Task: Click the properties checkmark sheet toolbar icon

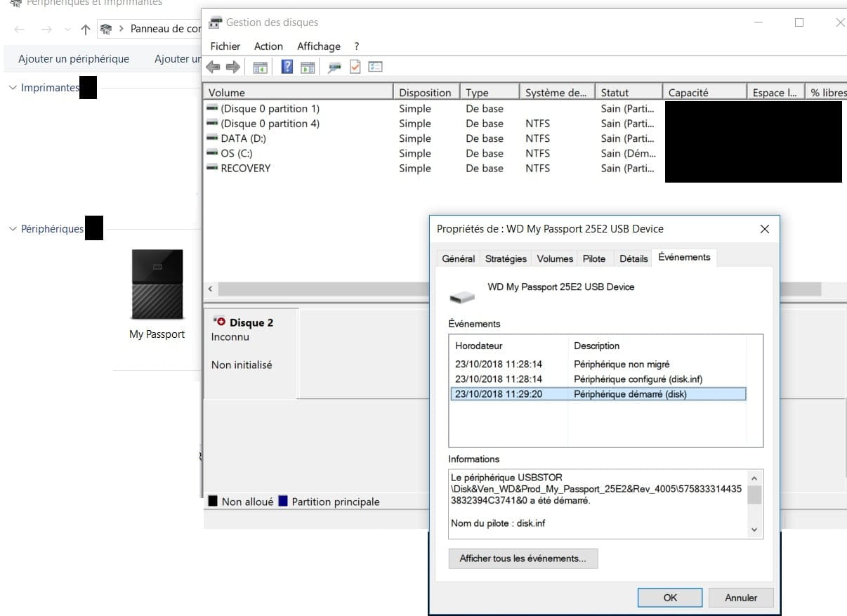Action: pyautogui.click(x=355, y=67)
